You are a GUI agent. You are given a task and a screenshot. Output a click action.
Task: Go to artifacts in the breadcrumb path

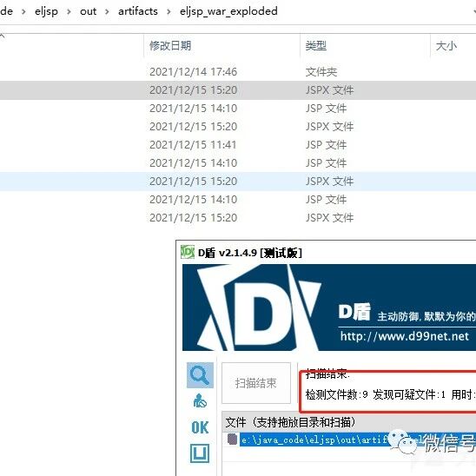coord(138,11)
